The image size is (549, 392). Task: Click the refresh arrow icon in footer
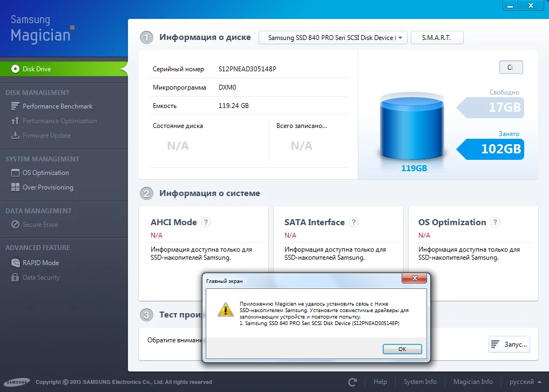pyautogui.click(x=353, y=382)
